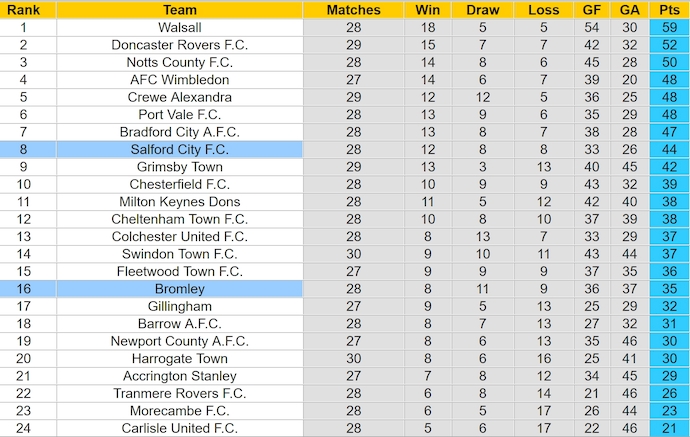Open the Walsall team link
Viewport: 690px width, 437px height.
click(x=179, y=28)
